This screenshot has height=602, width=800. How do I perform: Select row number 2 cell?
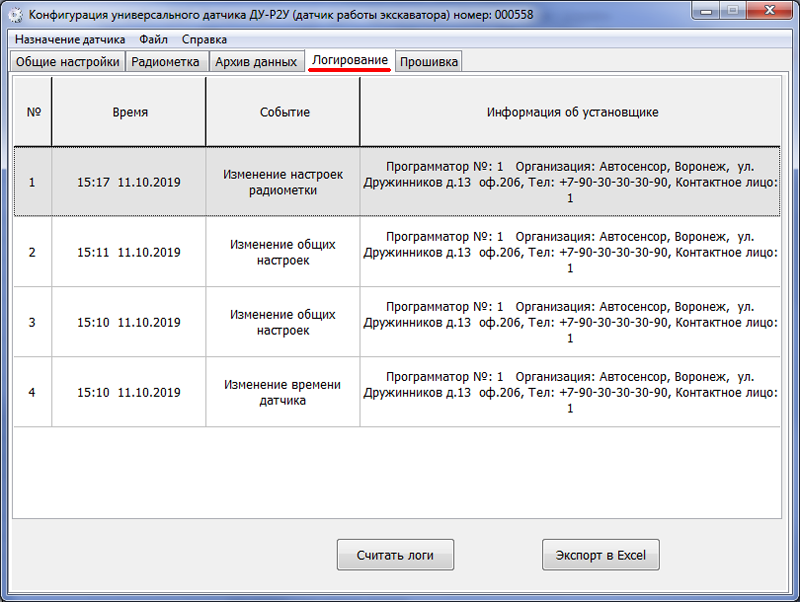coord(32,252)
